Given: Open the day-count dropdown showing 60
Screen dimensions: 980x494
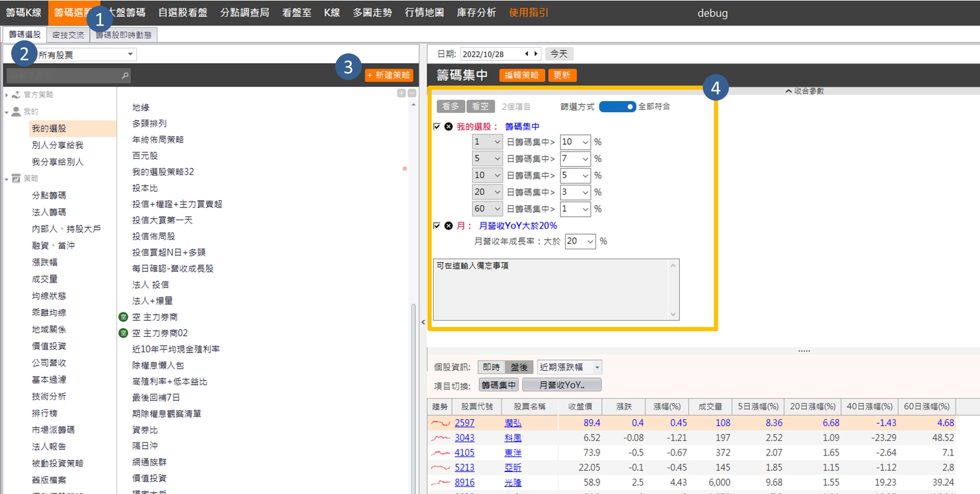Looking at the screenshot, I should (487, 209).
